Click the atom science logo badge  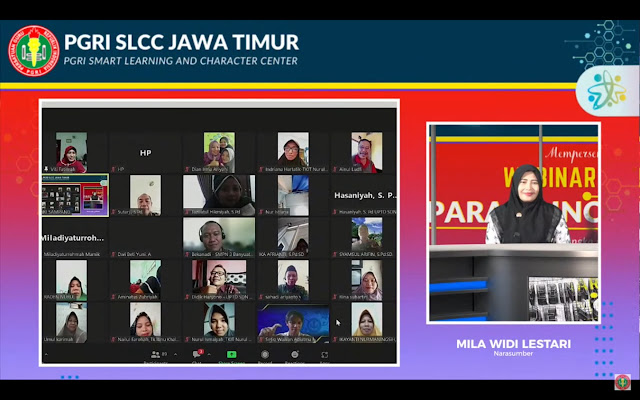607,90
